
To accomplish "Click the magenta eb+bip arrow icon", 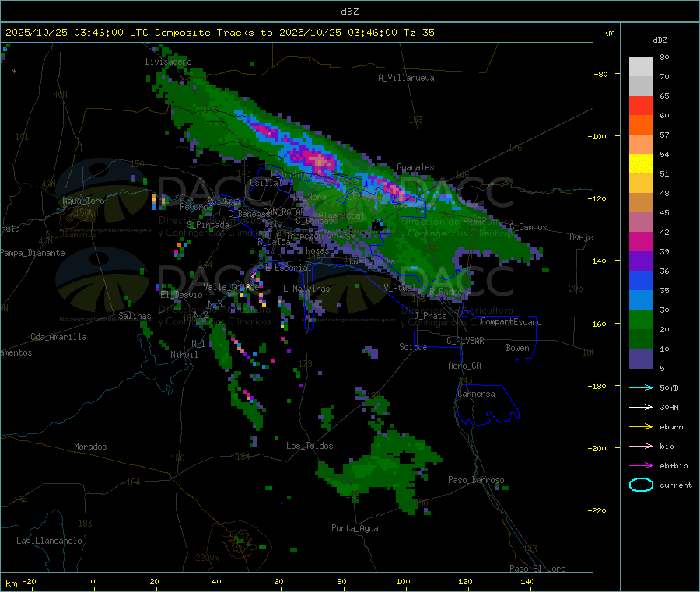I will point(641,465).
